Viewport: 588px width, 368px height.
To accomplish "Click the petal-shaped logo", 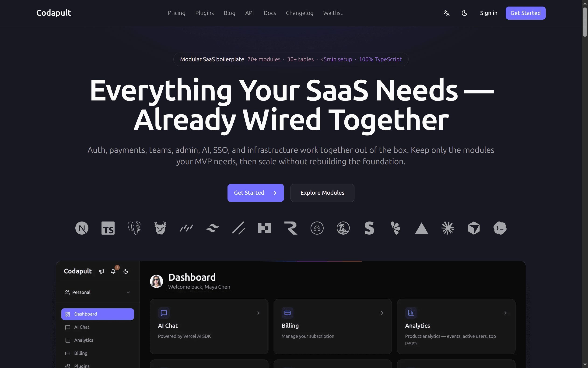I will (395, 228).
